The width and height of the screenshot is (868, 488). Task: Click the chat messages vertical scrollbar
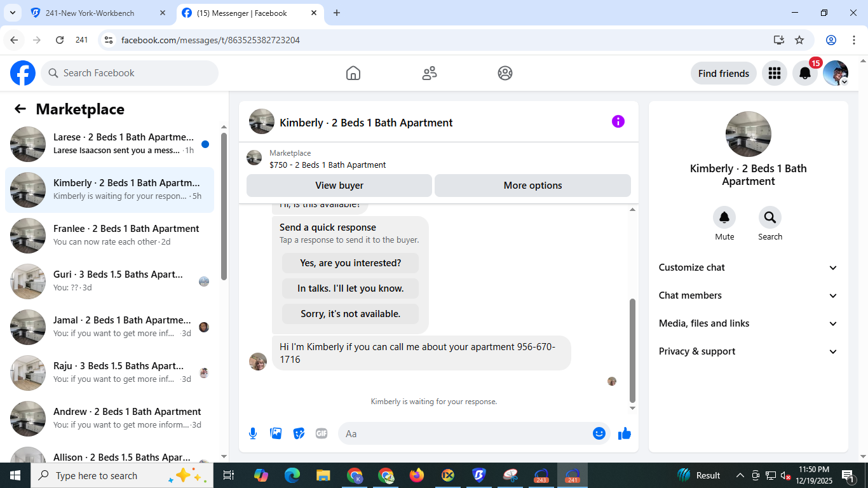[x=632, y=350]
